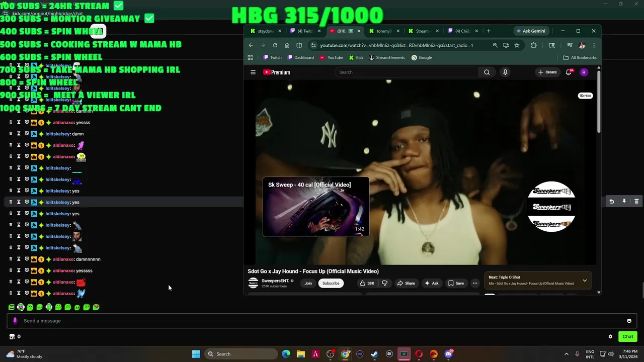Open emote picker in chat message box

629,321
